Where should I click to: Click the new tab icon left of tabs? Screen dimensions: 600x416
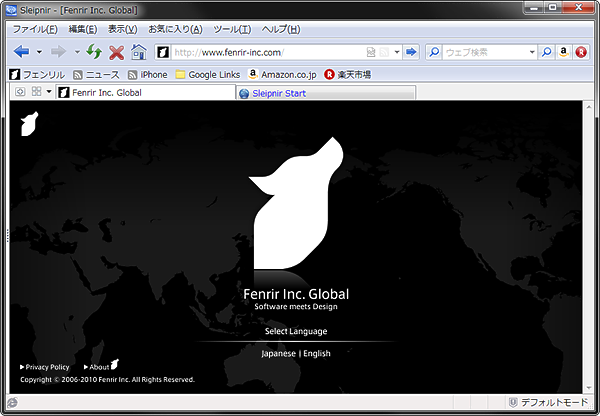pos(20,92)
